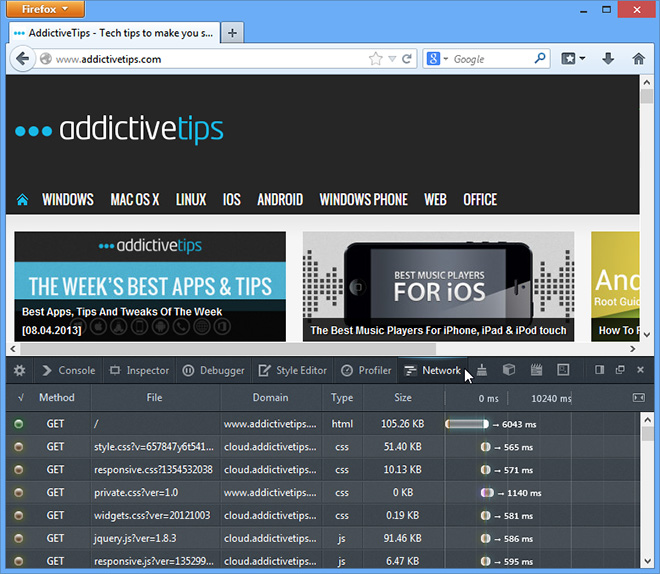Toggle the 3D view cube icon
Image resolution: width=660 pixels, height=574 pixels.
click(x=509, y=370)
